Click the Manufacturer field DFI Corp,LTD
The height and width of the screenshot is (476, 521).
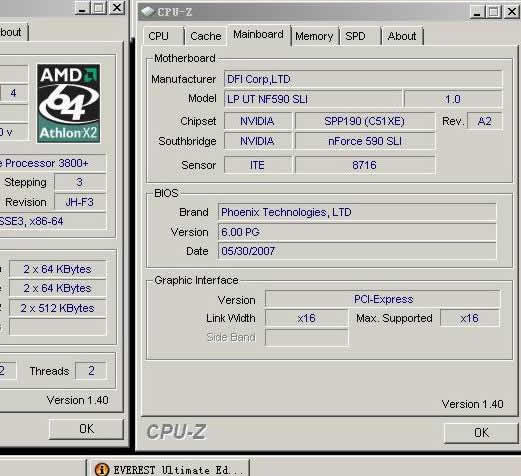pos(363,79)
